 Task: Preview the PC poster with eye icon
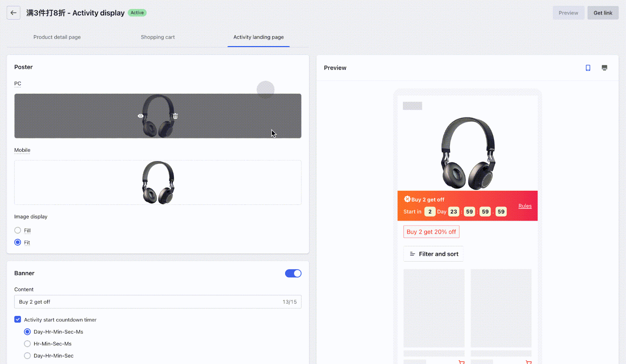(x=140, y=116)
